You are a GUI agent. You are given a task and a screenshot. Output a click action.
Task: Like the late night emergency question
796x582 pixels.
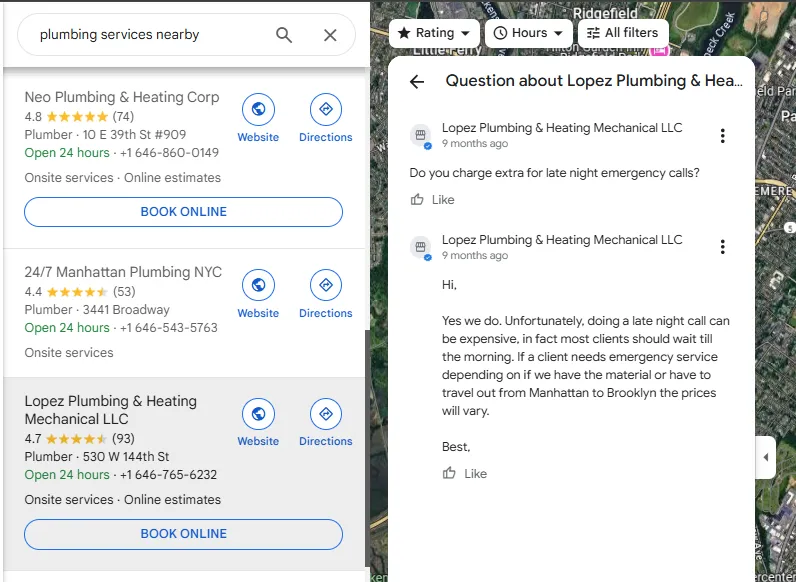[x=433, y=200]
